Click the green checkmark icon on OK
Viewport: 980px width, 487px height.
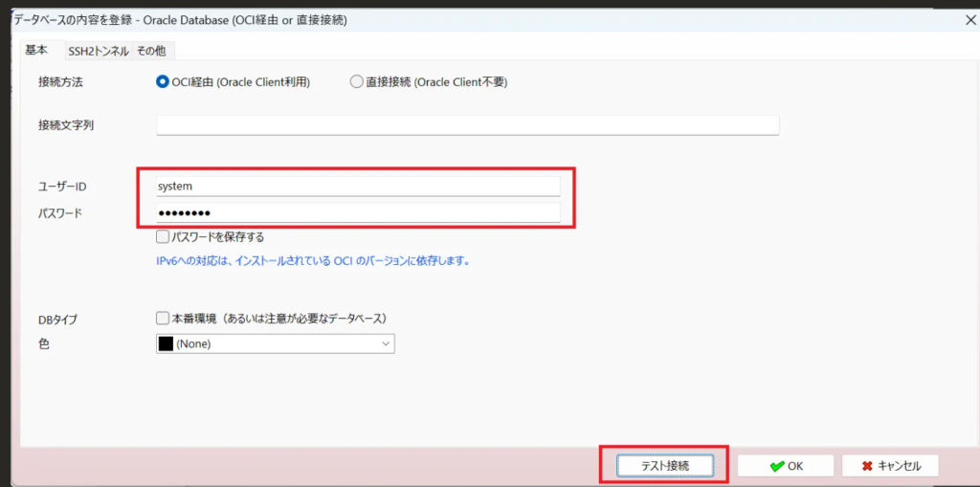pyautogui.click(x=777, y=466)
